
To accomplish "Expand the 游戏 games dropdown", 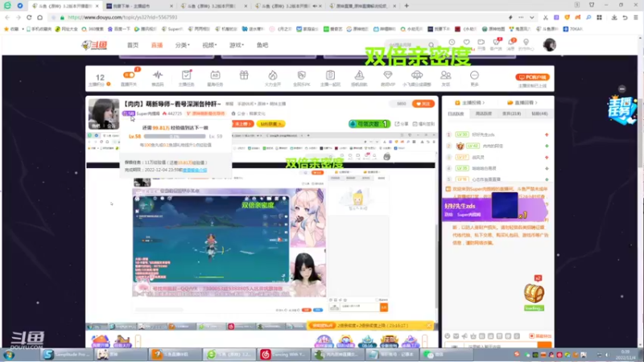I will point(237,45).
